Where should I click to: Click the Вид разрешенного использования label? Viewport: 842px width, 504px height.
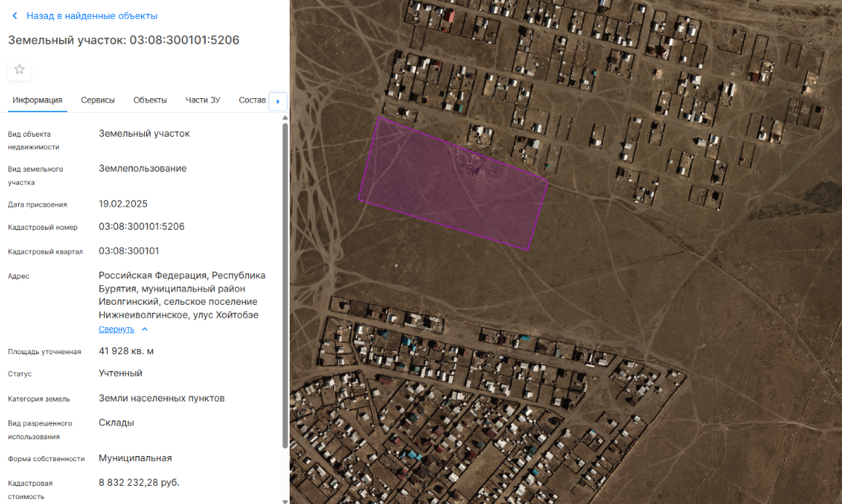pyautogui.click(x=40, y=430)
